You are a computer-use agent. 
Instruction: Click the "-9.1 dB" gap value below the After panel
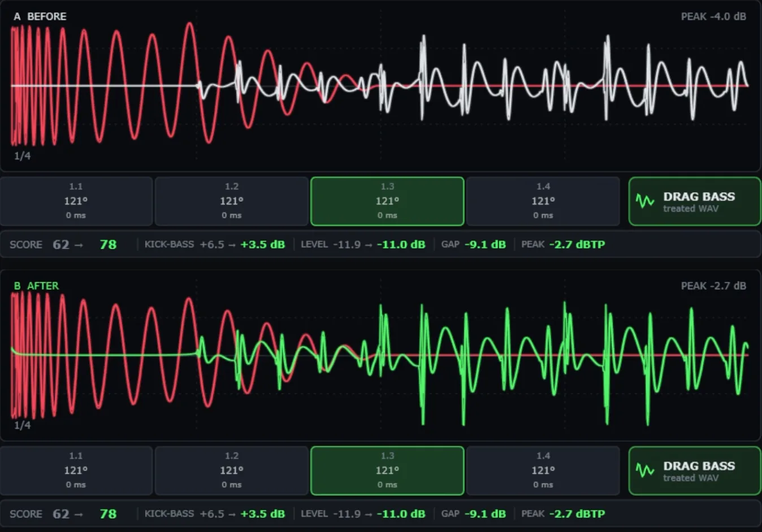pos(485,514)
